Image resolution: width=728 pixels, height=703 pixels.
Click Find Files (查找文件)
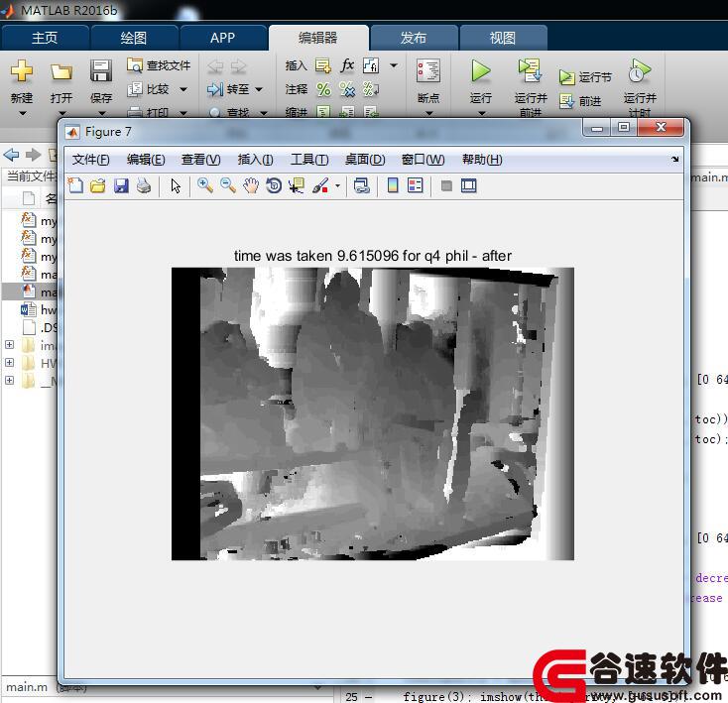[x=159, y=65]
